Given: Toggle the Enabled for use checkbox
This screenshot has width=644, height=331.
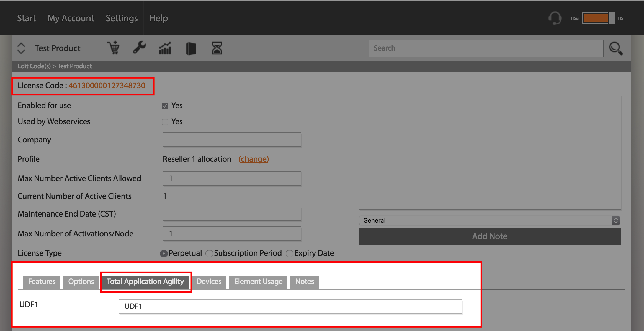Looking at the screenshot, I should click(165, 106).
